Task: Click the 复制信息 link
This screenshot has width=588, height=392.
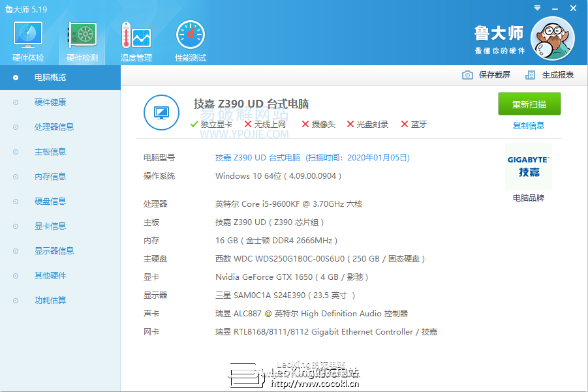Action: (529, 125)
